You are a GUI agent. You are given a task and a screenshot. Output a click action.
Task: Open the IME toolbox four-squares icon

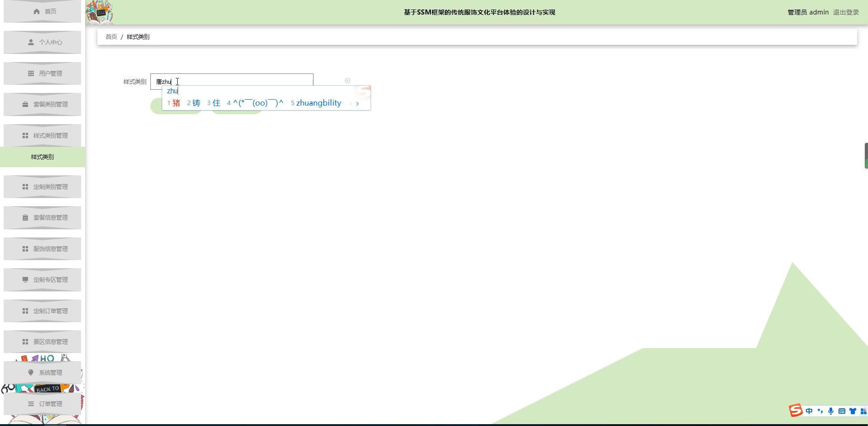click(x=863, y=411)
